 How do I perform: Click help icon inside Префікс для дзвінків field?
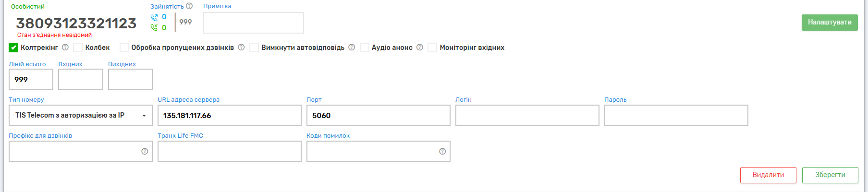tap(145, 152)
